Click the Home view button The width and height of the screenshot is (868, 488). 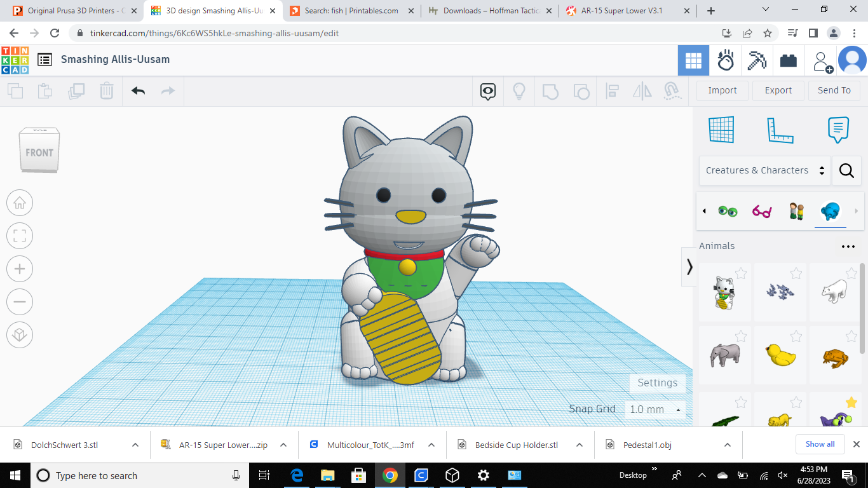(x=20, y=203)
